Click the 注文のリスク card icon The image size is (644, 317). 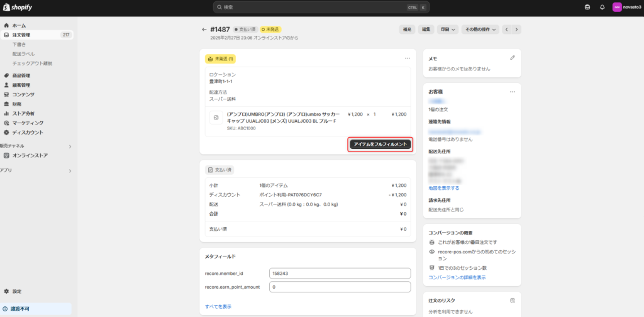pyautogui.click(x=513, y=301)
